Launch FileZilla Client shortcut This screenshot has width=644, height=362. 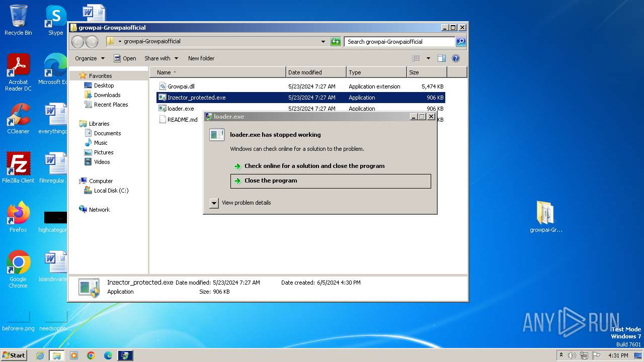[x=18, y=167]
